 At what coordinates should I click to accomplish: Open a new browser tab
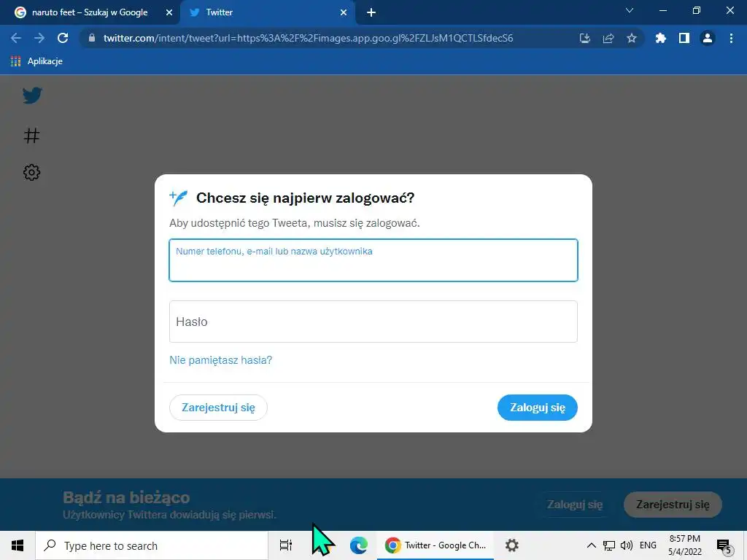pyautogui.click(x=371, y=13)
